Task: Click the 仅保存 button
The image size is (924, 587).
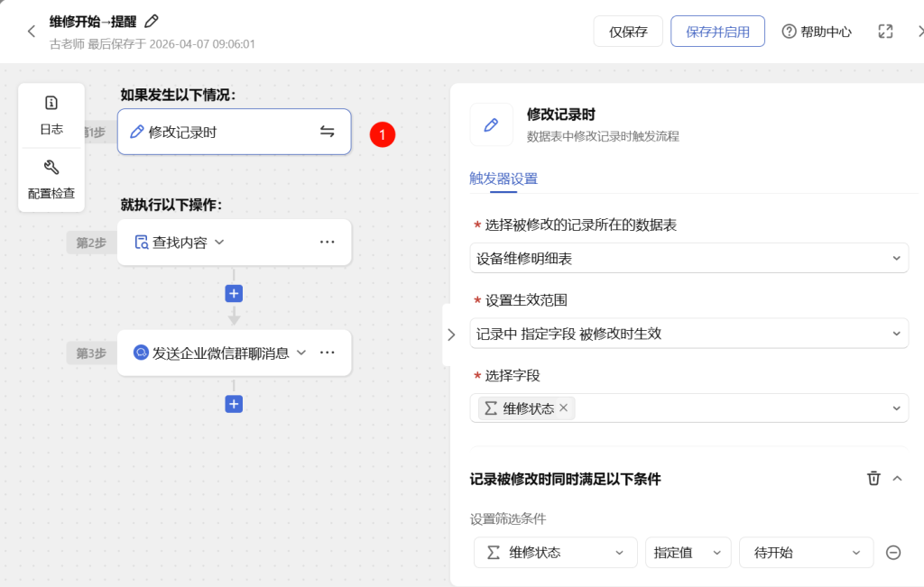Action: 628,32
